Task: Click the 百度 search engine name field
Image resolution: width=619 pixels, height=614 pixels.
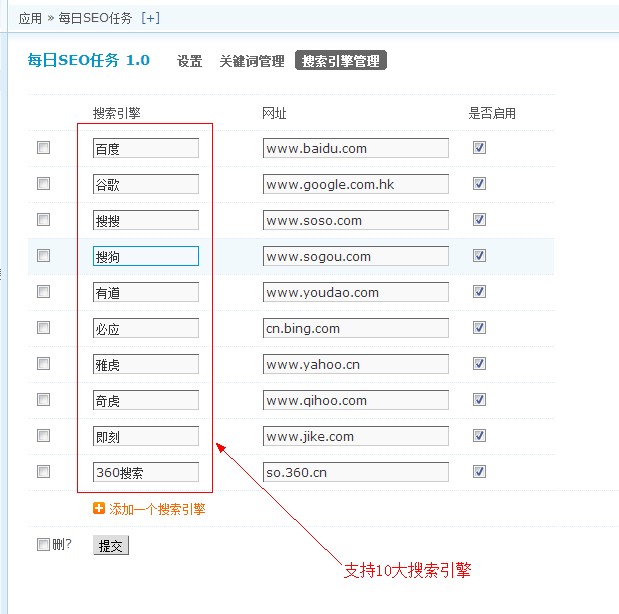Action: pyautogui.click(x=146, y=148)
